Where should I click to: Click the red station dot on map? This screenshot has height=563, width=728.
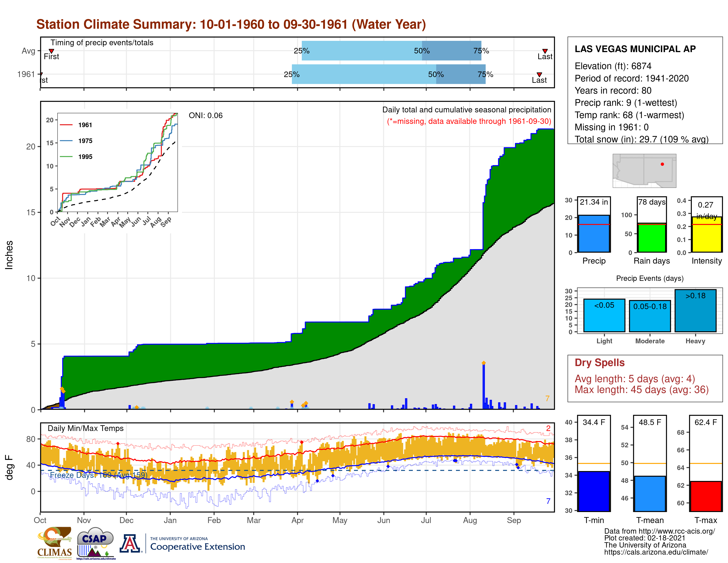point(662,164)
